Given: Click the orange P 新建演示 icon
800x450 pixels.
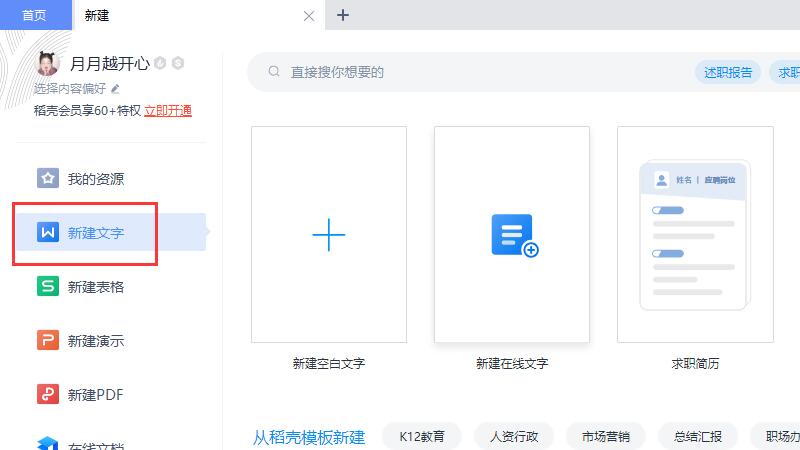Looking at the screenshot, I should click(x=47, y=341).
